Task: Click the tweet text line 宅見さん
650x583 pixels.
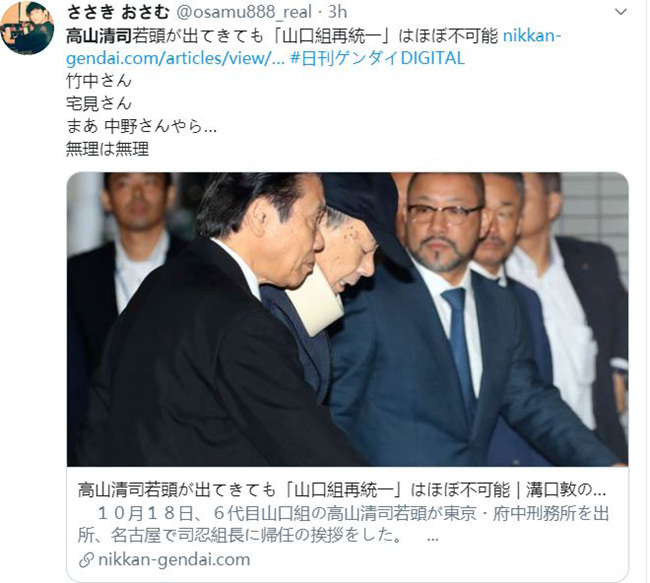Action: [99, 103]
